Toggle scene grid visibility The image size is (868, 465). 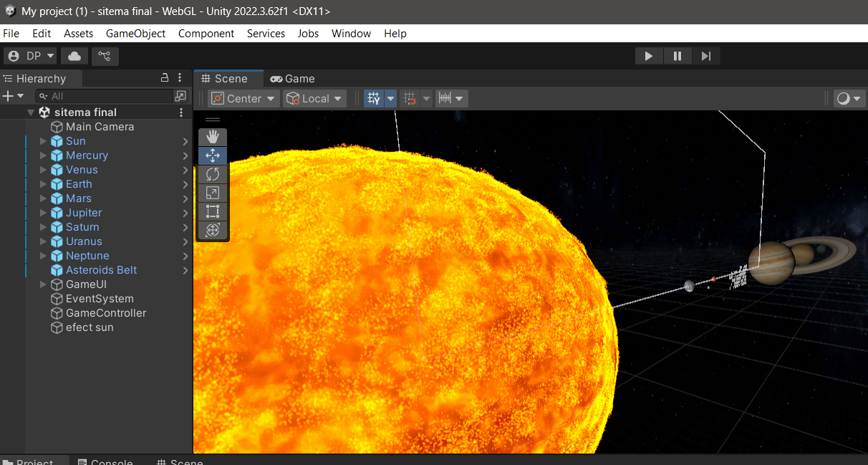pyautogui.click(x=374, y=99)
